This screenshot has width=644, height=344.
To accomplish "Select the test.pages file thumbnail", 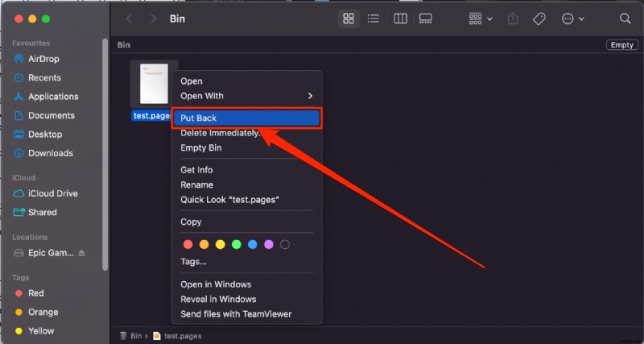I will click(x=154, y=84).
